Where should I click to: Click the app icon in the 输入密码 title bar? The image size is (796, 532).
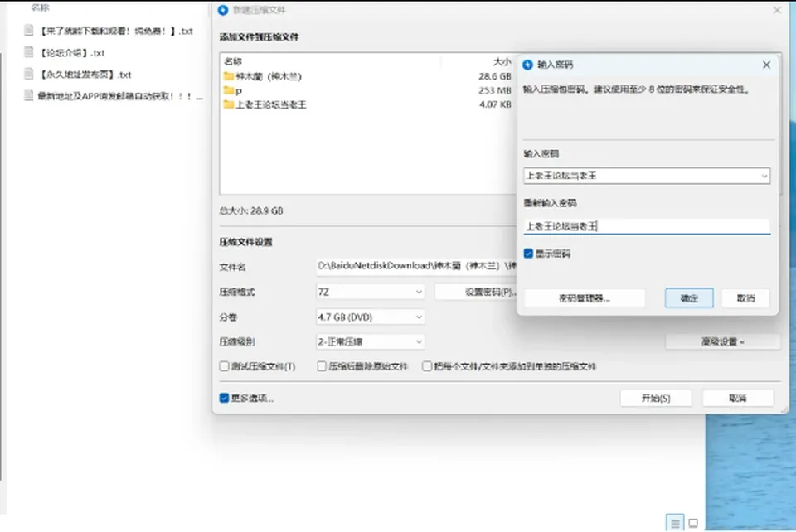click(528, 65)
